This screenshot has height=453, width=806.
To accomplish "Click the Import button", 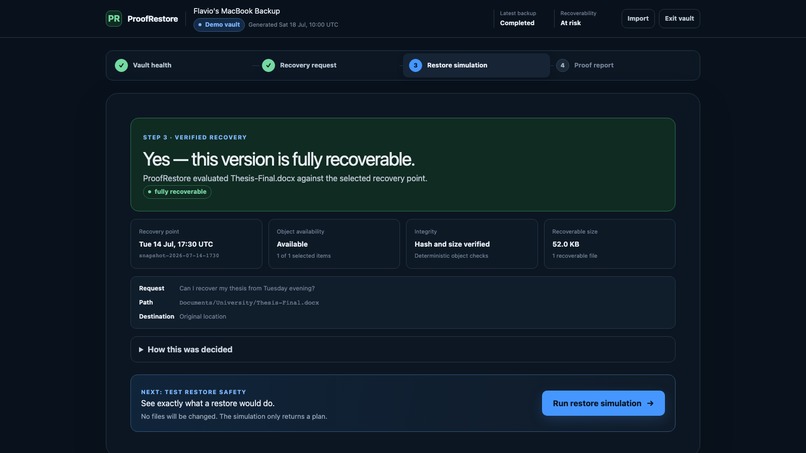I will [638, 19].
